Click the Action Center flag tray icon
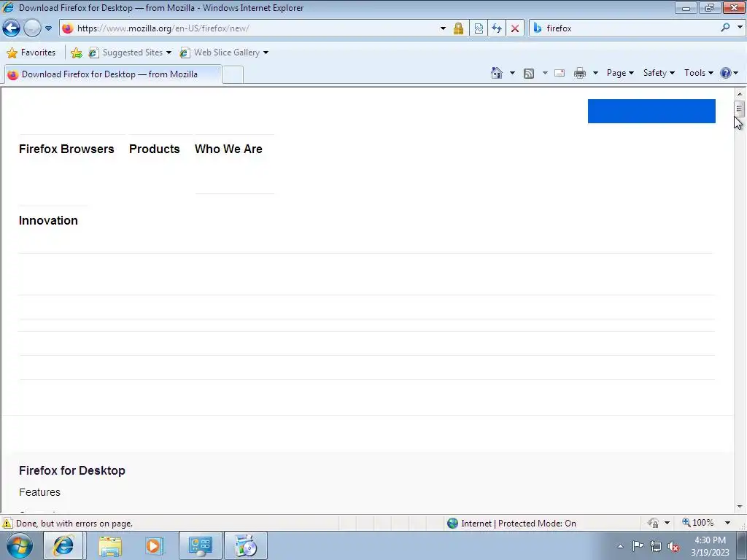The width and height of the screenshot is (747, 560). [x=638, y=546]
